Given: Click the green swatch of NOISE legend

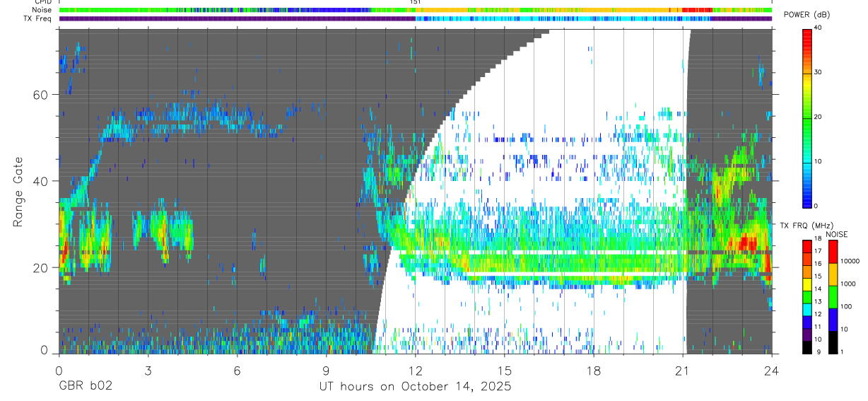Looking at the screenshot, I should pyautogui.click(x=833, y=298).
